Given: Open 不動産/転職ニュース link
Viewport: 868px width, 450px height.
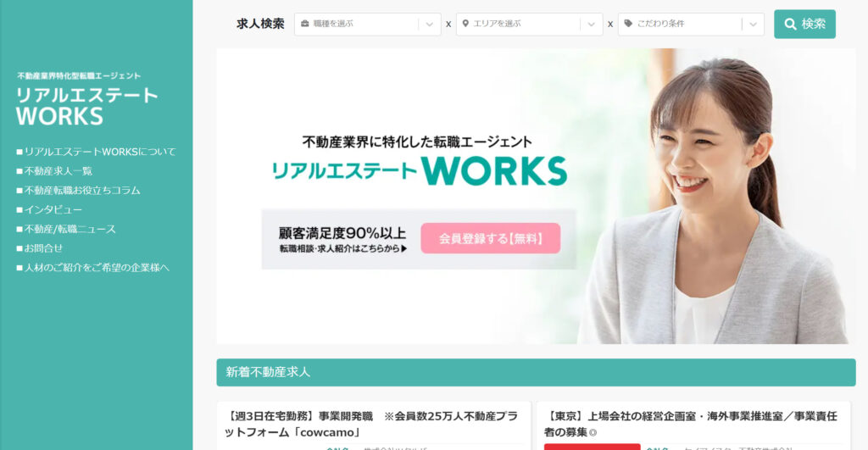Looking at the screenshot, I should 66,229.
